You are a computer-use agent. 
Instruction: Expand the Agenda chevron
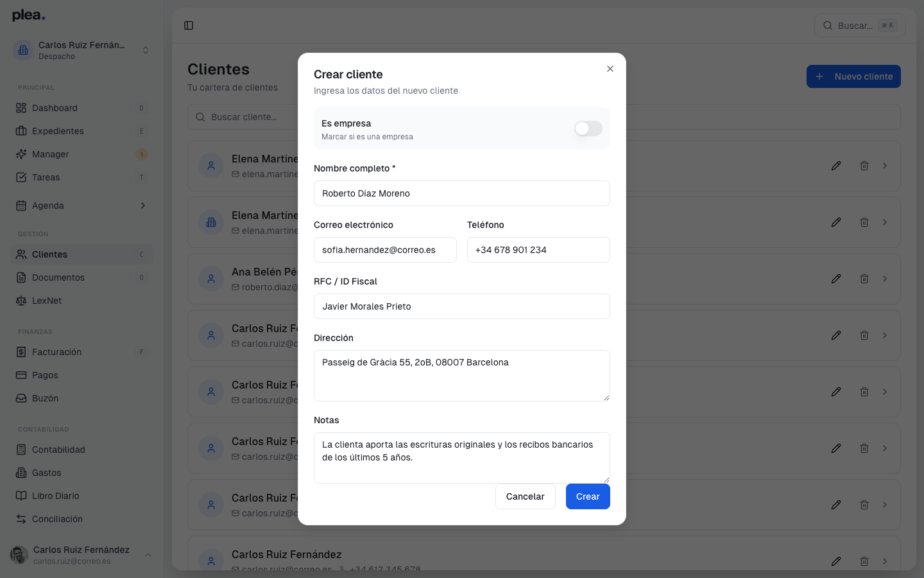[x=142, y=206]
